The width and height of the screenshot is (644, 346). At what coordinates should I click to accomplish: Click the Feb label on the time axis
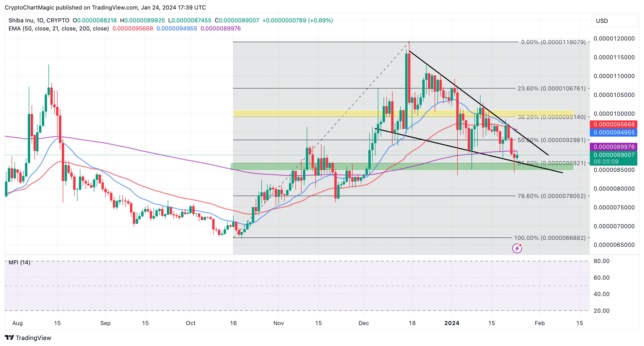pos(540,323)
